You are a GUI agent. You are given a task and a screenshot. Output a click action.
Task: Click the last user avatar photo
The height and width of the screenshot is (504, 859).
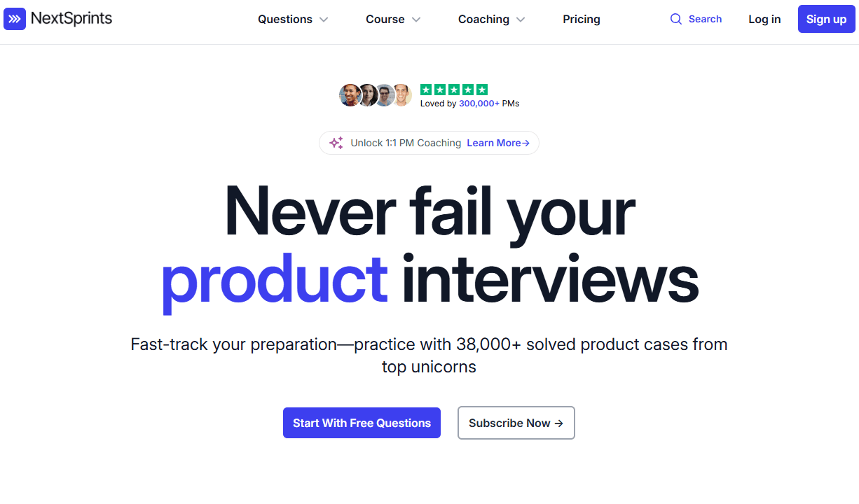pyautogui.click(x=402, y=95)
